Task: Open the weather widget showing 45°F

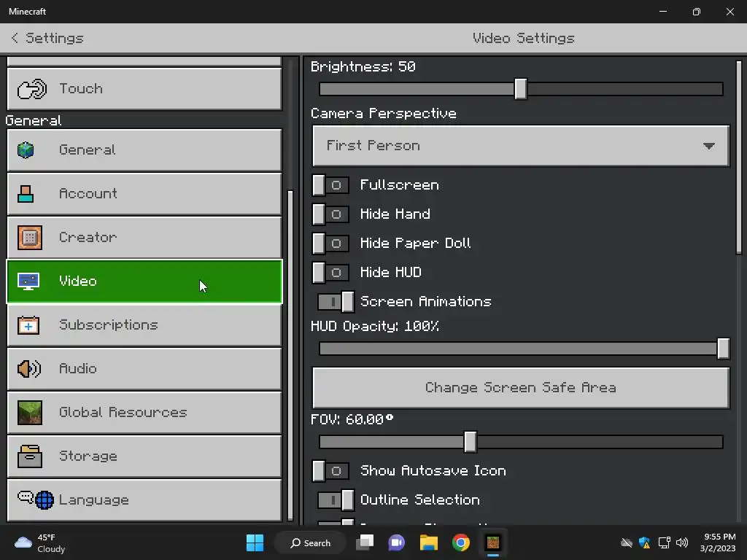Action: [40, 542]
